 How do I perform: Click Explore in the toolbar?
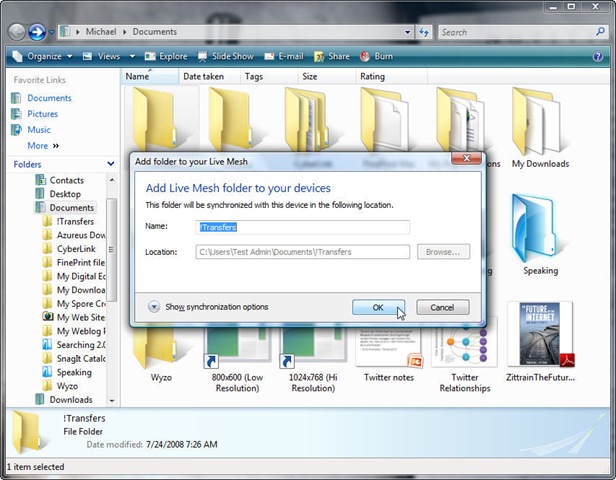166,57
